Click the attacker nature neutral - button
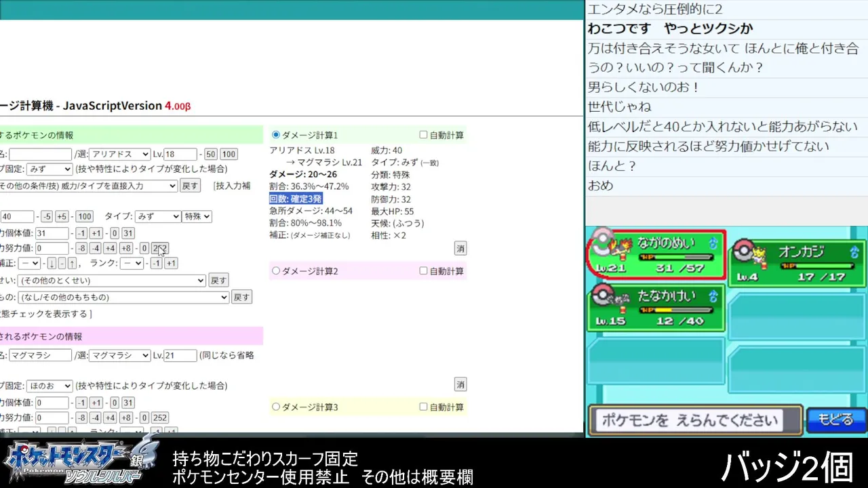 (x=62, y=263)
